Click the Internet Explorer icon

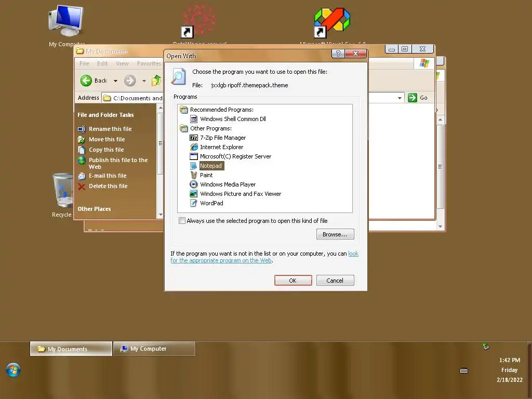[x=194, y=147]
